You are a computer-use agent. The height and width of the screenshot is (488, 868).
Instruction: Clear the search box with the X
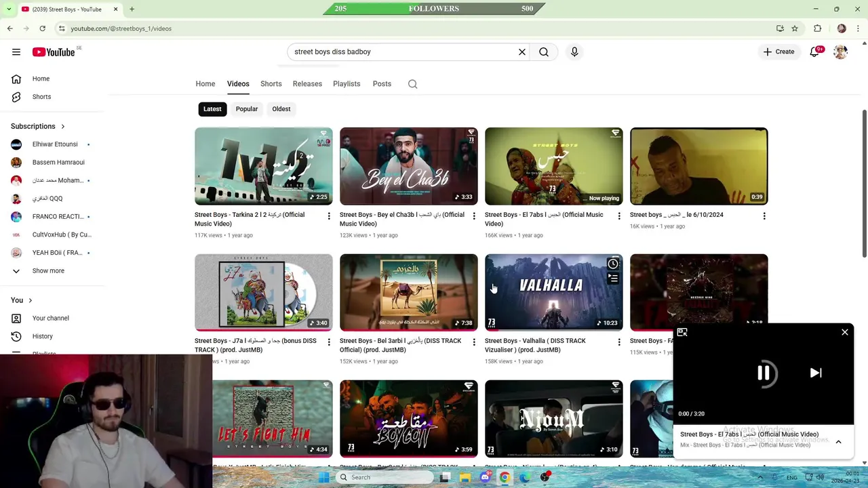[x=522, y=52]
